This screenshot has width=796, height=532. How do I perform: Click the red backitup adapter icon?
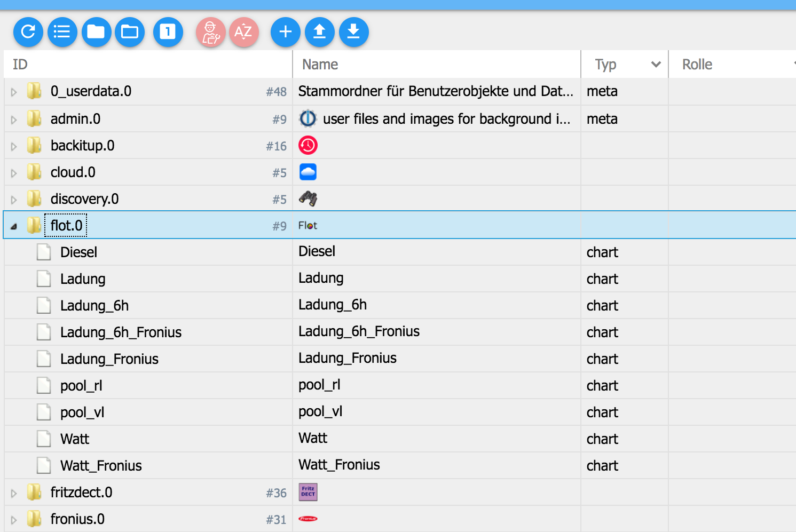coord(308,145)
